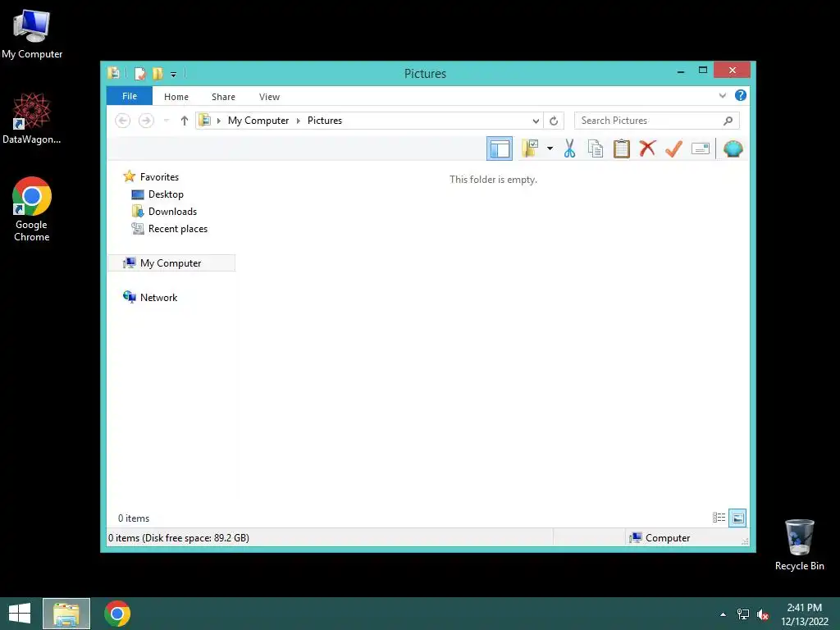Open the File tab
Image resolution: width=840 pixels, height=630 pixels.
130,97
